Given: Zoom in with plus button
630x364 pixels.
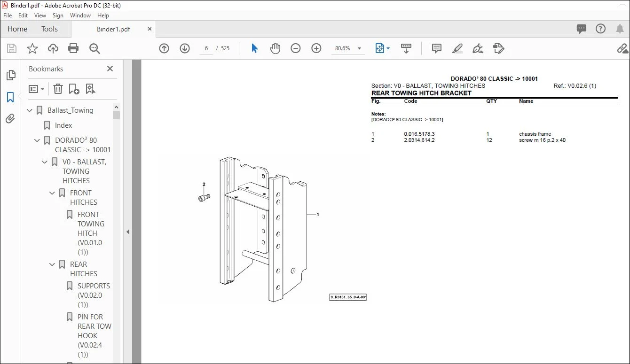Looking at the screenshot, I should point(316,48).
